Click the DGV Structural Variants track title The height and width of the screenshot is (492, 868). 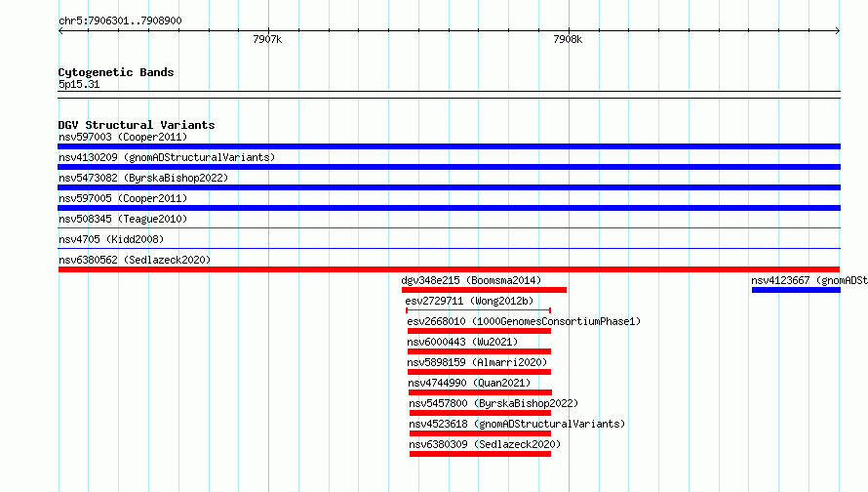click(x=137, y=125)
